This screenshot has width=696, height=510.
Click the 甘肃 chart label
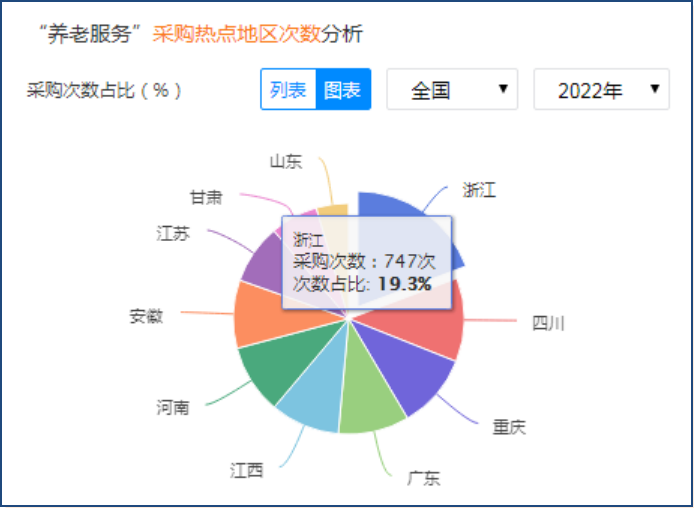coord(206,197)
